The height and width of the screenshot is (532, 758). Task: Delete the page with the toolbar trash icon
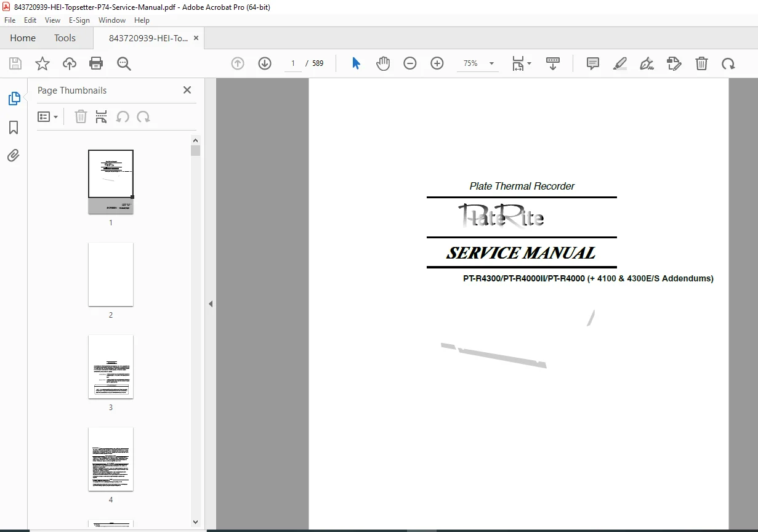(x=701, y=63)
